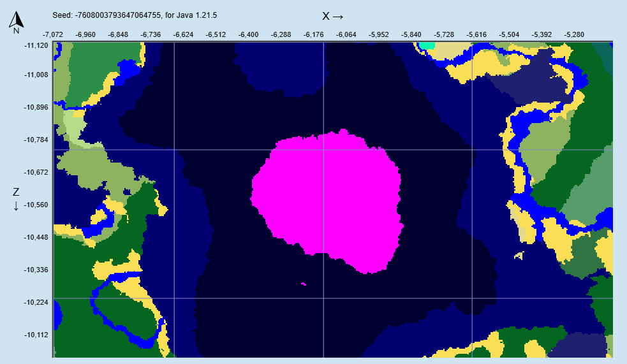The width and height of the screenshot is (627, 364).
Task: Click the tiny magenta speck below the island
Action: (x=303, y=284)
